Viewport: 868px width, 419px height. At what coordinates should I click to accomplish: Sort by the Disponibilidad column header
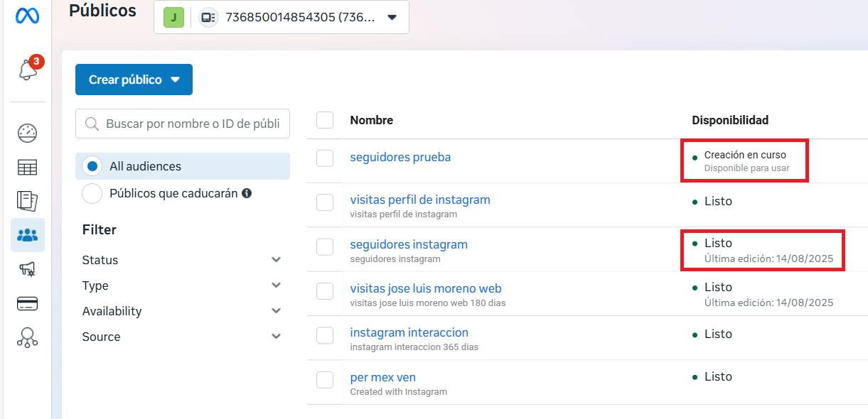coord(730,120)
